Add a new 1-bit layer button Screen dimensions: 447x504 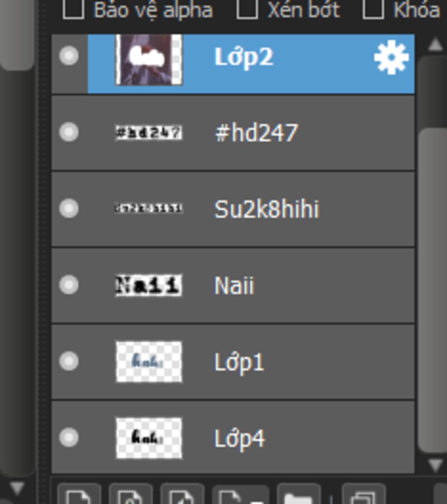(182, 494)
